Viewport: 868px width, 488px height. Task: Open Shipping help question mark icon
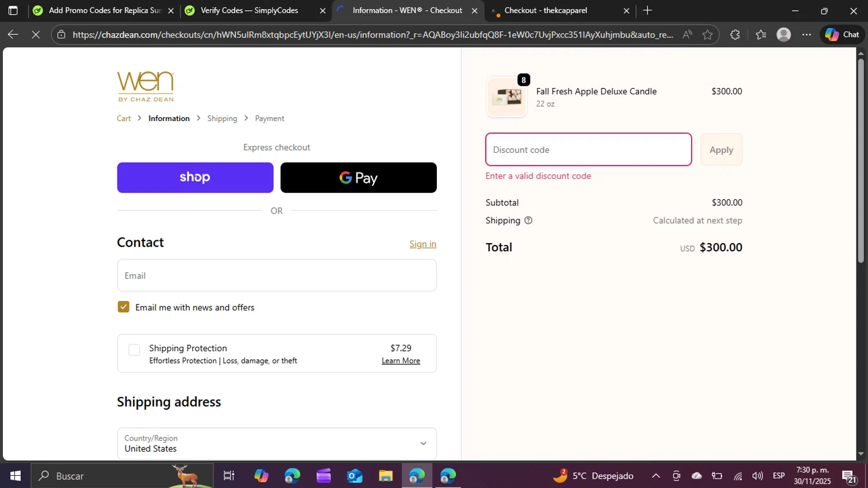pyautogui.click(x=528, y=221)
